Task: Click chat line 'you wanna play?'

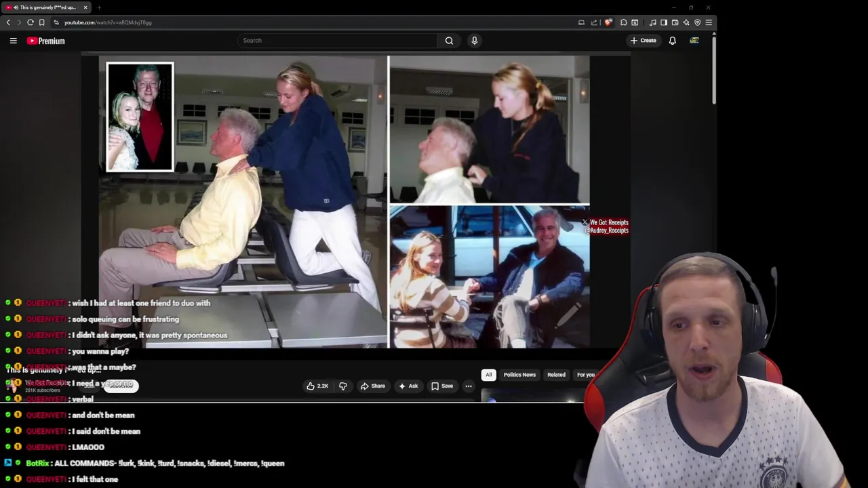Action: (100, 351)
